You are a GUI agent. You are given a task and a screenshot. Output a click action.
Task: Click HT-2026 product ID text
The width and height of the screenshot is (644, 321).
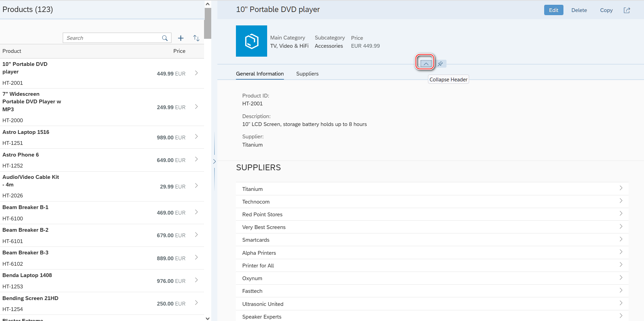(x=13, y=196)
